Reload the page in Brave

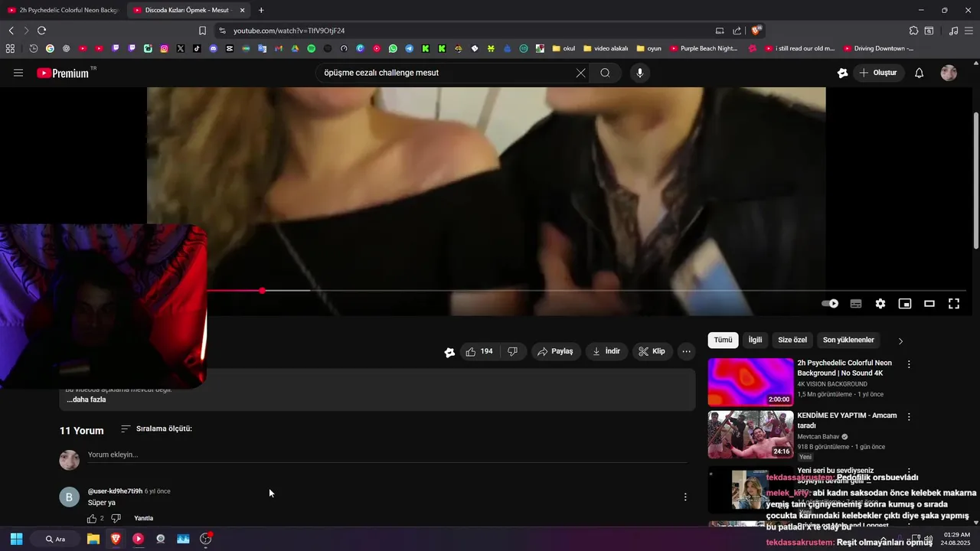coord(41,31)
